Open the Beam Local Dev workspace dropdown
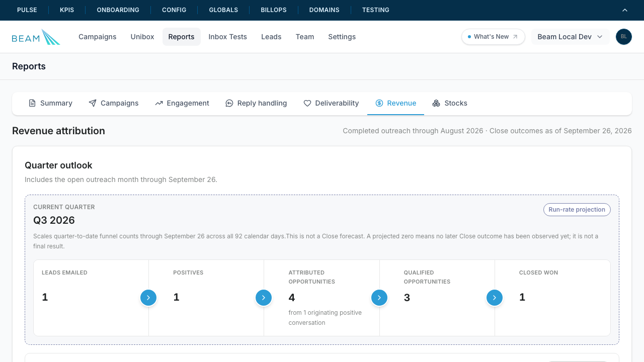Screen dimensions: 644x362 point(571,37)
